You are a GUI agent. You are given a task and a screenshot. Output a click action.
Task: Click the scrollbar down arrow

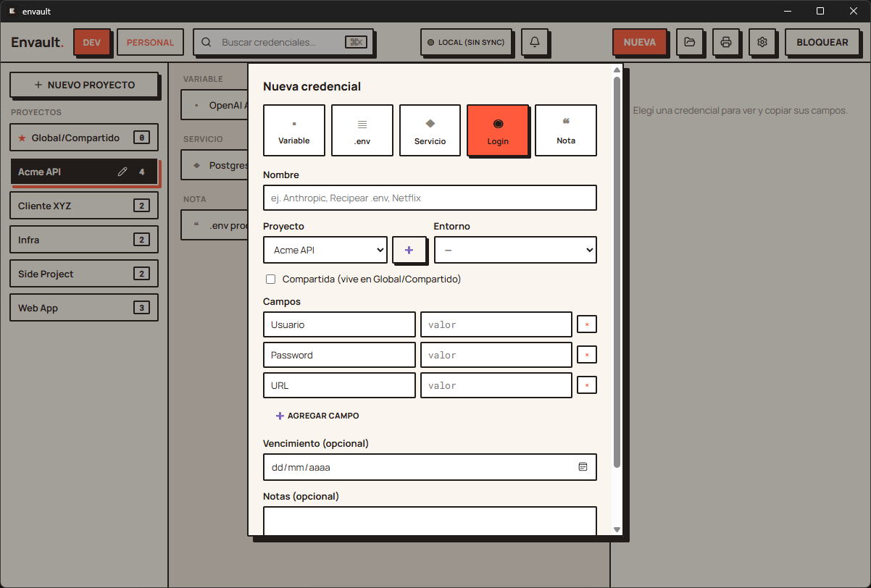click(x=617, y=530)
